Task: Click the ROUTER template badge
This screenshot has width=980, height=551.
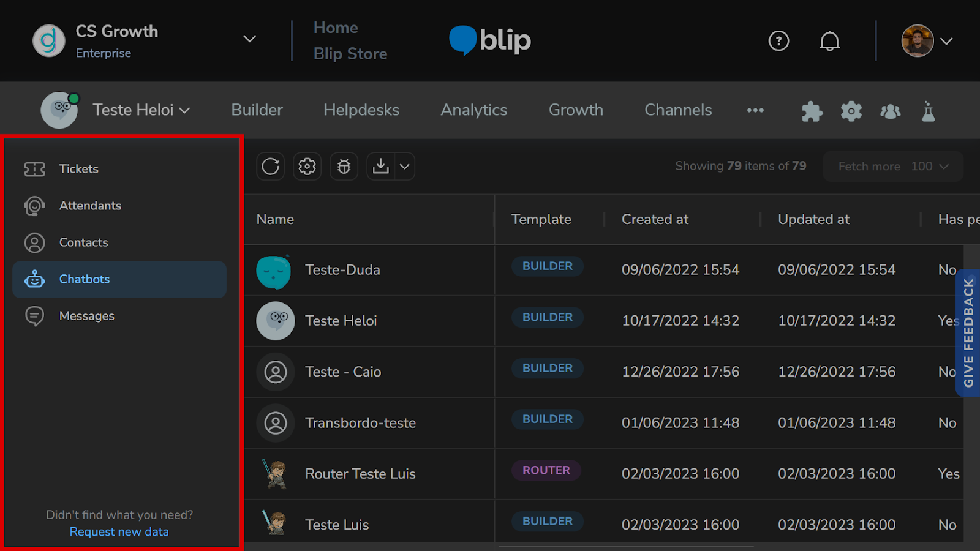Action: (546, 470)
